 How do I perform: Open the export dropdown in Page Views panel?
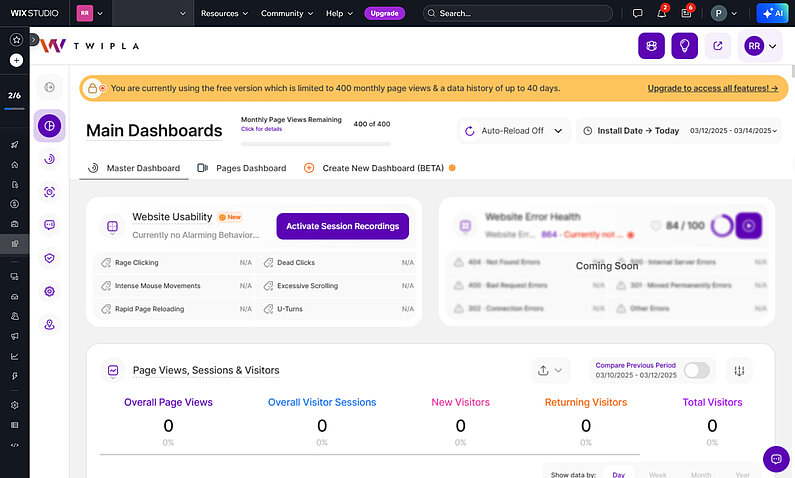pos(550,370)
